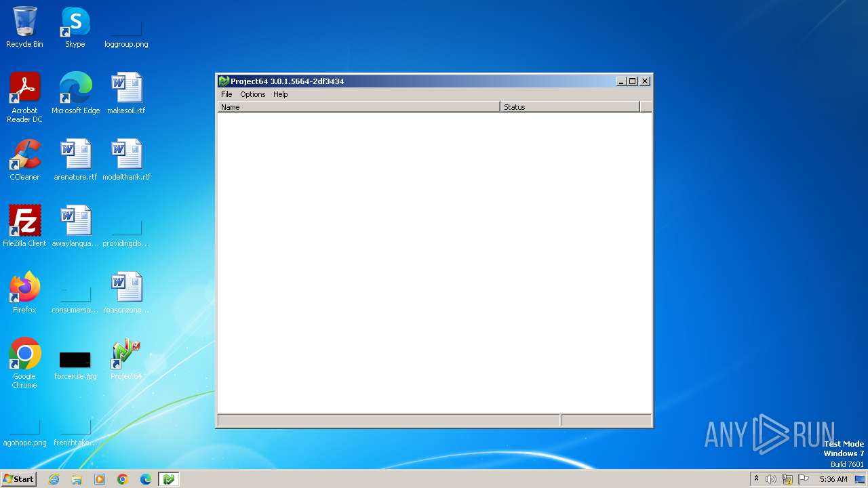Open Windows Media Player from taskbar
Screen dimensions: 868x488
(100, 479)
